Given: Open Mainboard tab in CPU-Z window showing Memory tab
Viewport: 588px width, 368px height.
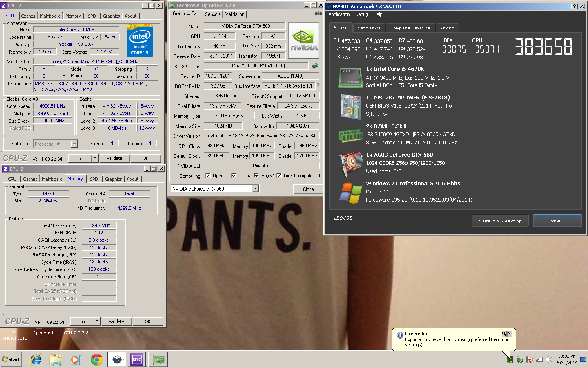Looking at the screenshot, I should coord(52,179).
